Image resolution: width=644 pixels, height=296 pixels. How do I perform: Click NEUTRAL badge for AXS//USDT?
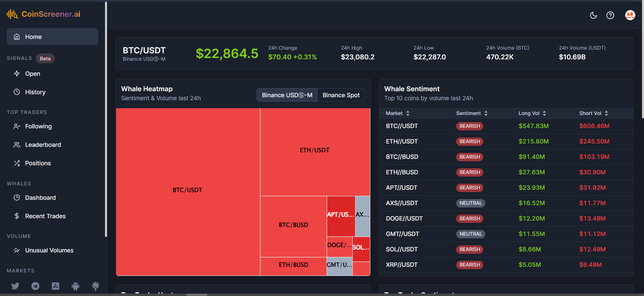click(471, 203)
